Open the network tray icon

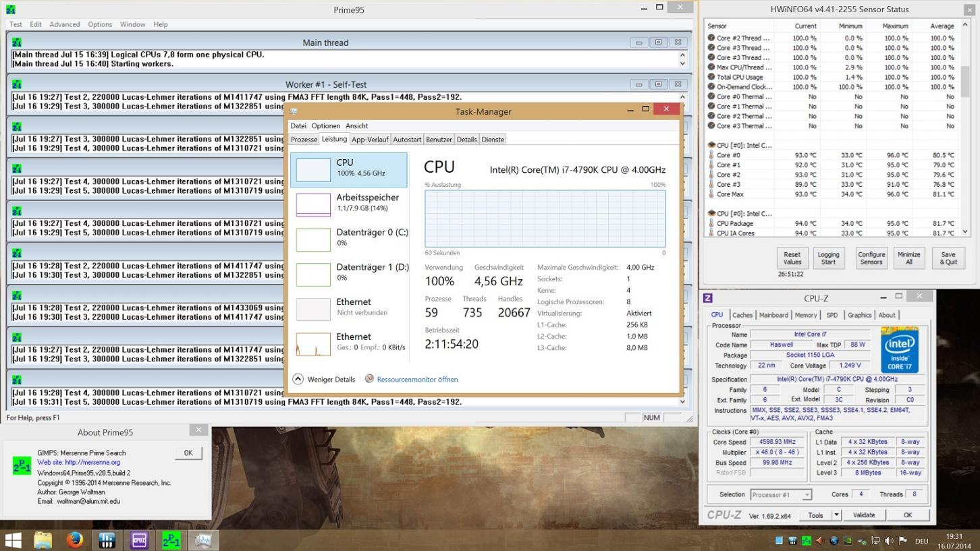(875, 541)
